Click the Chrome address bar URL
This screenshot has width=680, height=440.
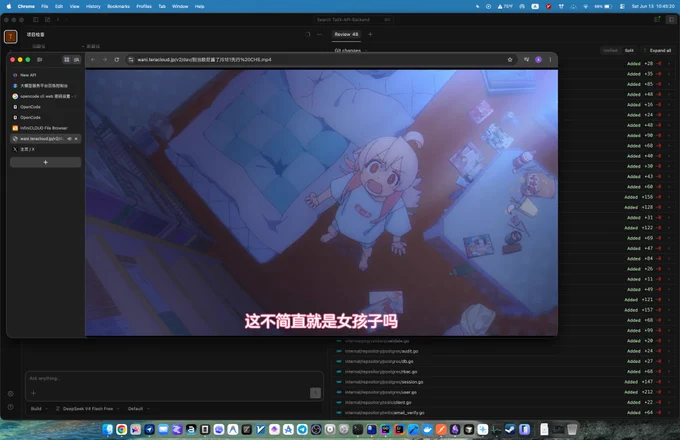204,59
